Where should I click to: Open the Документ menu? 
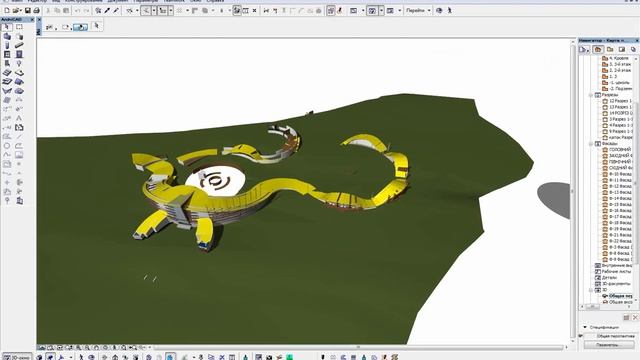coord(118,1)
